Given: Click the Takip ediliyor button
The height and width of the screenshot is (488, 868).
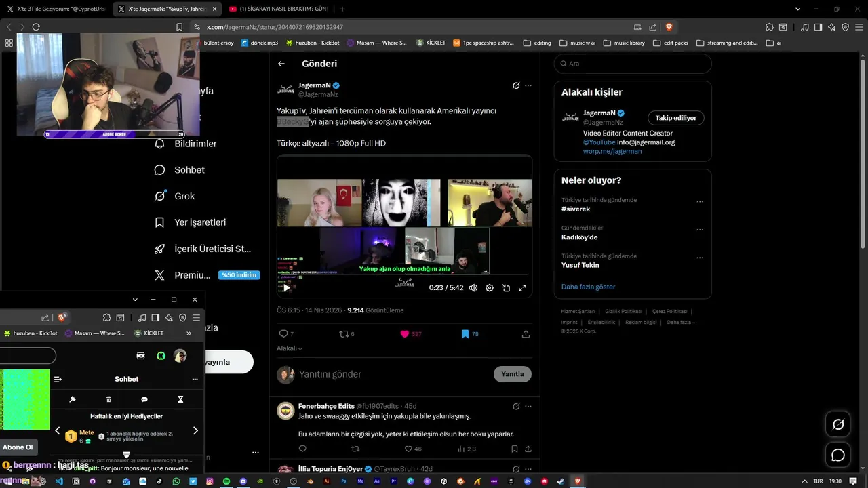Looking at the screenshot, I should 676,118.
